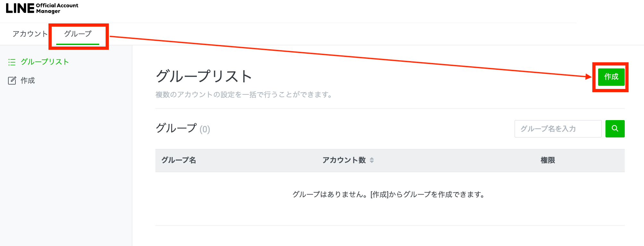This screenshot has width=644, height=246.
Task: Click the large グループリスト page heading
Action: pos(204,76)
